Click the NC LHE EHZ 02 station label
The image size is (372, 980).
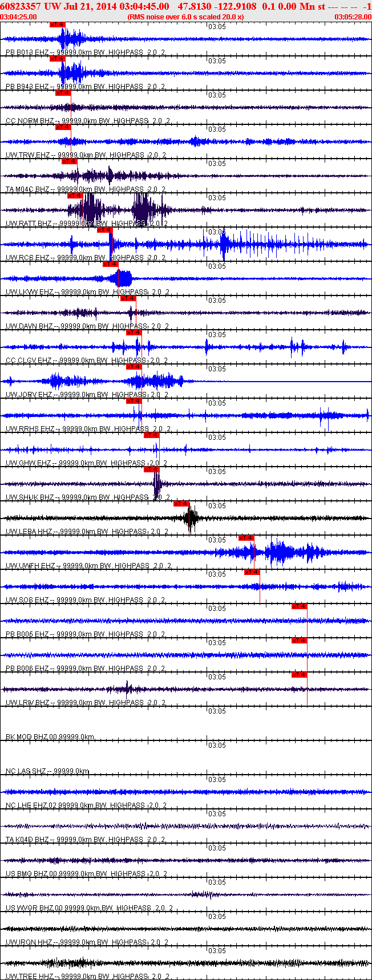pyautogui.click(x=86, y=805)
